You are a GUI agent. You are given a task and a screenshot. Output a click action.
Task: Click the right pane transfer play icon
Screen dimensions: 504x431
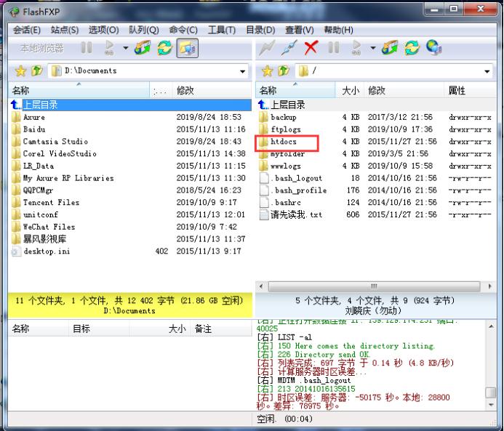pos(356,48)
